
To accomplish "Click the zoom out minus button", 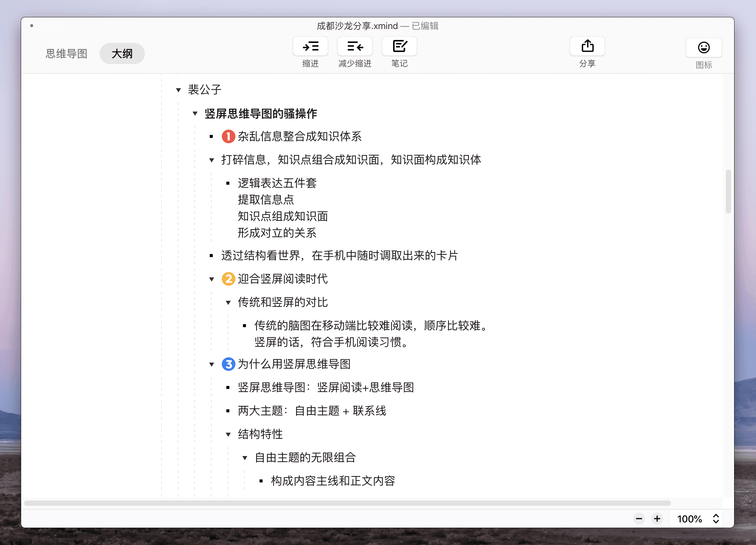I will [x=639, y=519].
